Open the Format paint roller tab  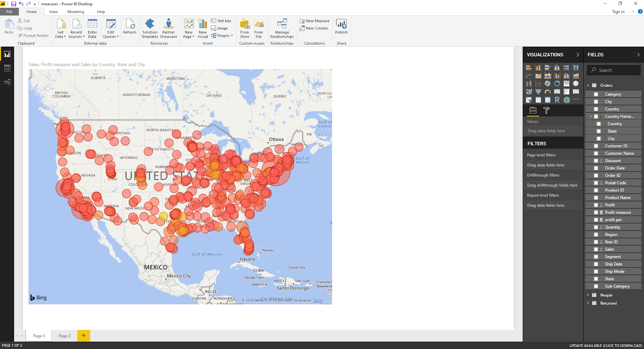[546, 110]
